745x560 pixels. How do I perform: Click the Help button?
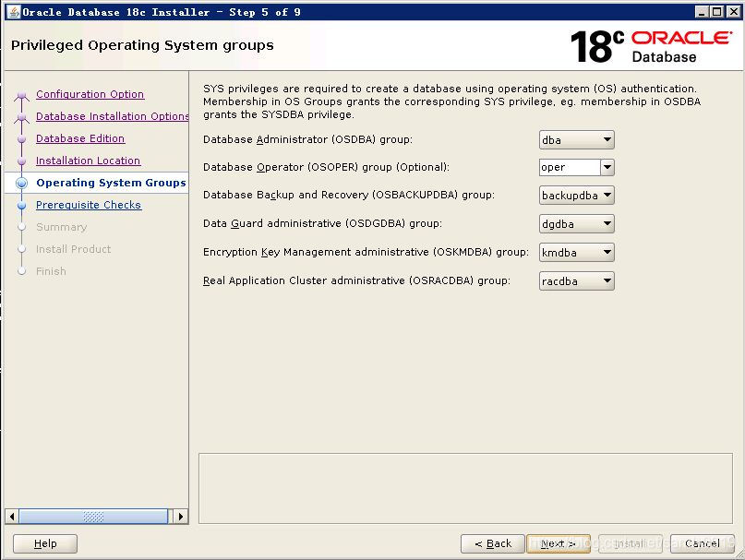[45, 543]
